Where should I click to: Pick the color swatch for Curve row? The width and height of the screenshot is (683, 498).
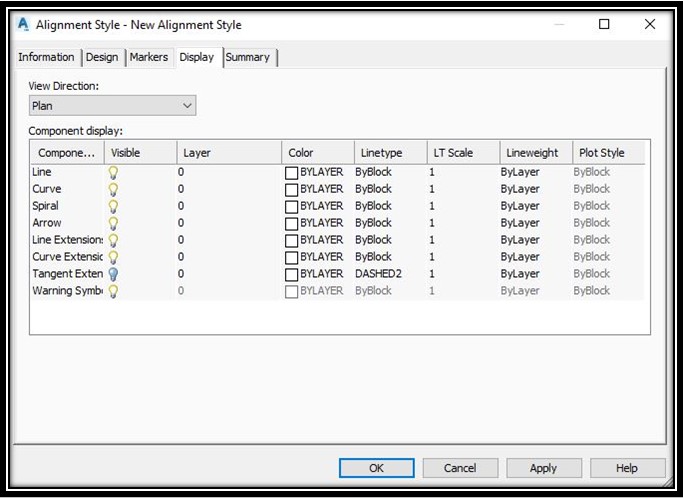click(x=291, y=190)
